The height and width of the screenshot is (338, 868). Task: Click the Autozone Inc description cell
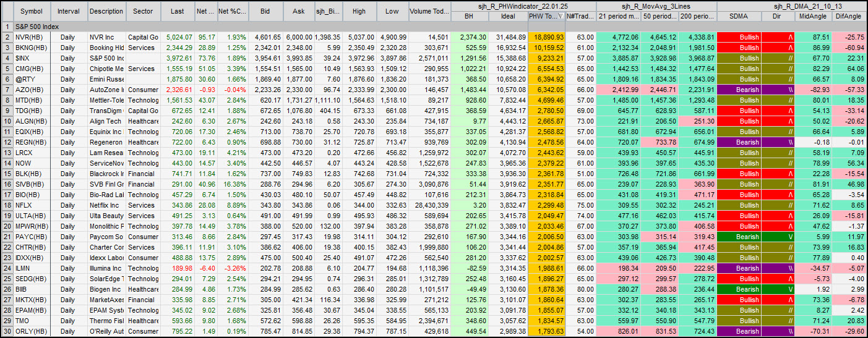point(106,90)
